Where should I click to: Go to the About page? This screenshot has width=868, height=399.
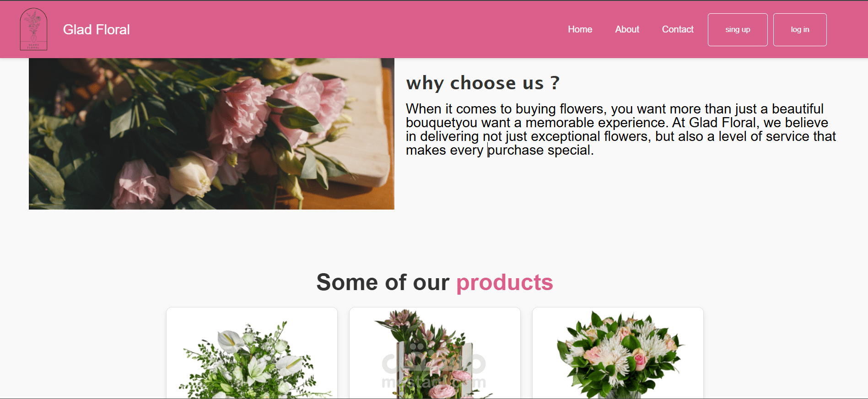click(627, 29)
